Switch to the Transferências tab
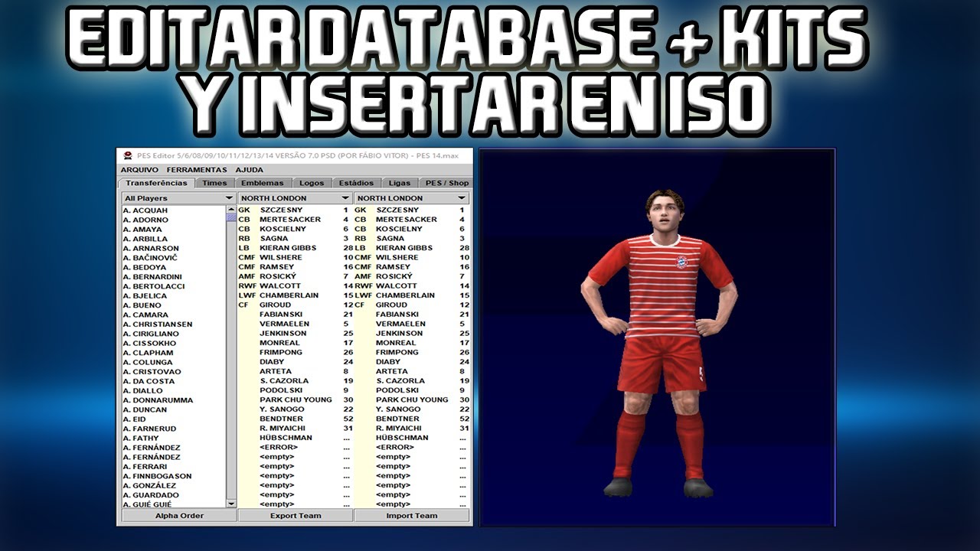Viewport: 980px width, 551px height. pos(156,183)
